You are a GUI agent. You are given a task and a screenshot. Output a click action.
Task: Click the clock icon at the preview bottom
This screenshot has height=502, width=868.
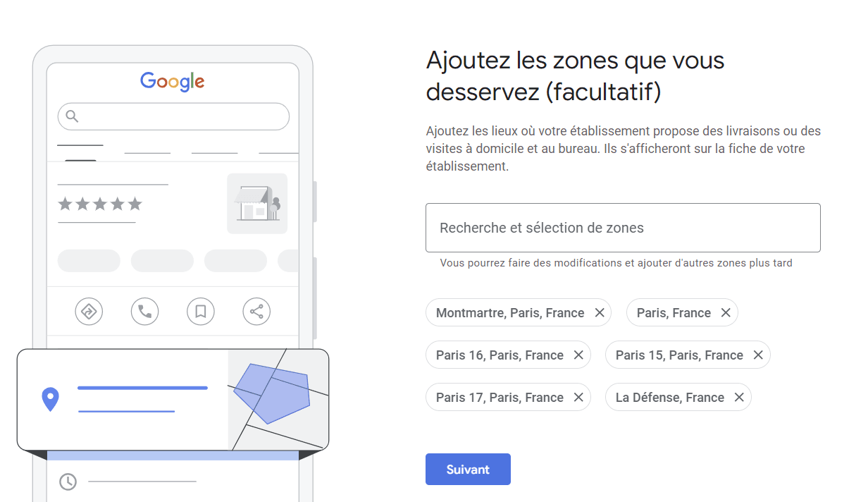pos(68,482)
